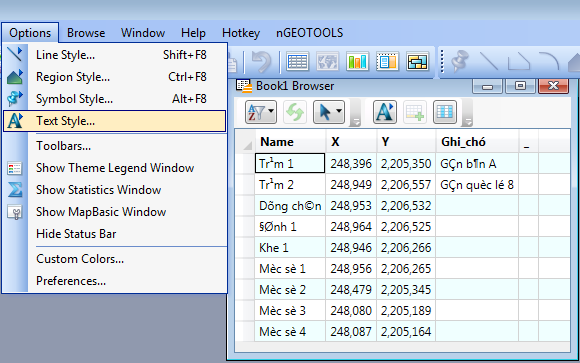
Task: Choose Line Style... from Options menu
Action: point(115,55)
